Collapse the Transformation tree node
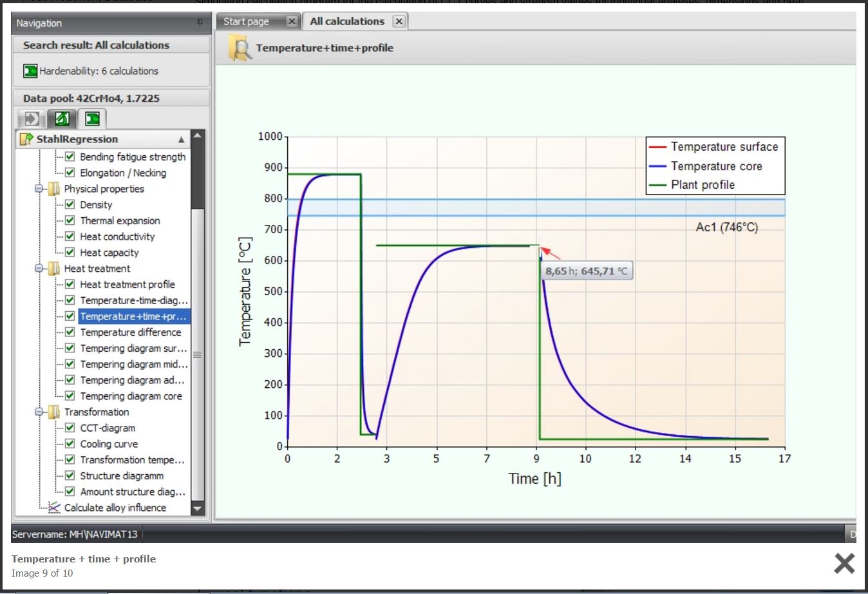Image resolution: width=868 pixels, height=594 pixels. coord(39,412)
